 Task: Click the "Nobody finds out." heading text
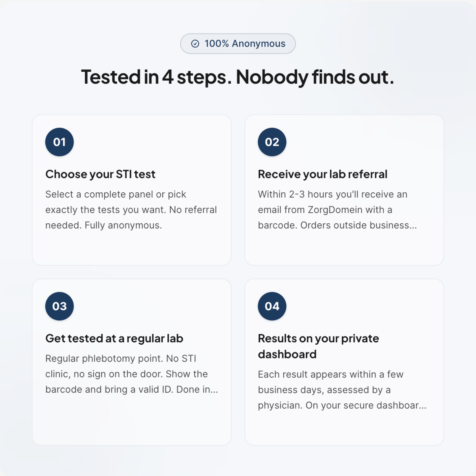[x=315, y=77]
